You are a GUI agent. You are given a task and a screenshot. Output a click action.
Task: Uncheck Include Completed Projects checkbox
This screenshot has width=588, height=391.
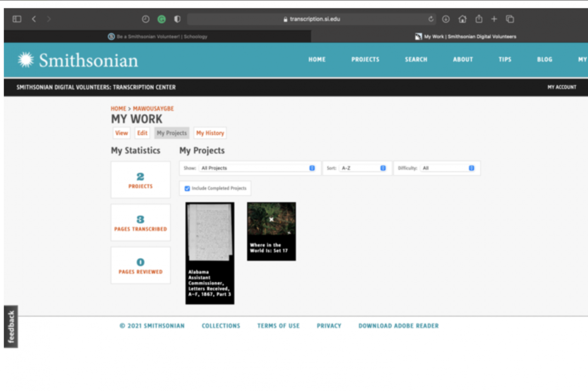[187, 188]
